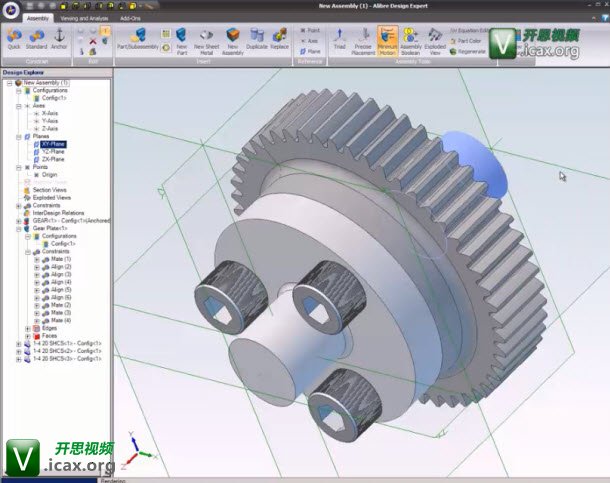
Task: Click the help icon at ribbon right
Action: [605, 18]
